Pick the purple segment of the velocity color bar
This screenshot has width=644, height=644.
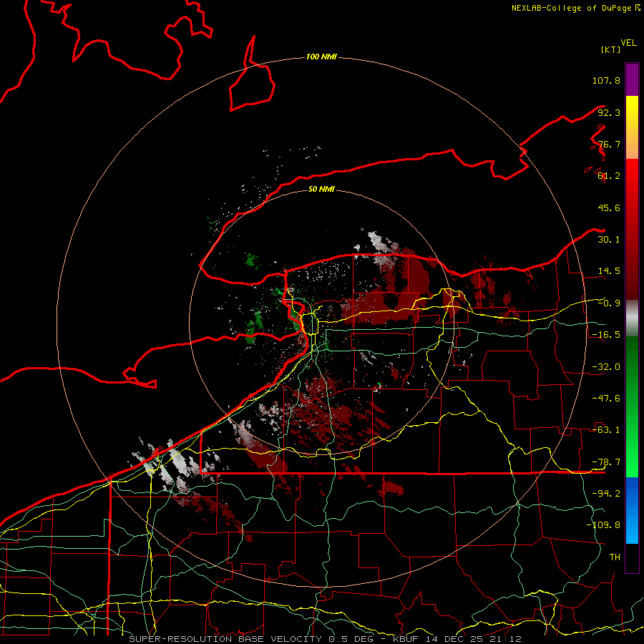(632, 79)
